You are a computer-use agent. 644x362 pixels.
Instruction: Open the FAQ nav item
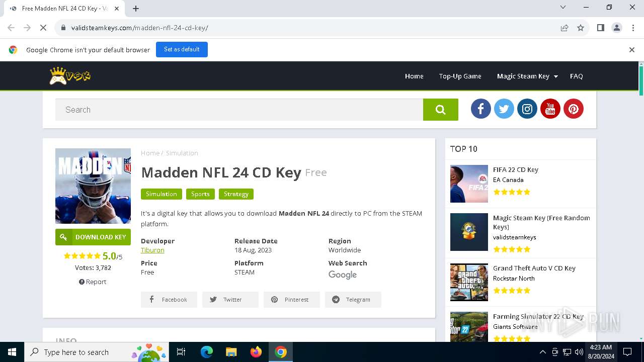point(577,76)
